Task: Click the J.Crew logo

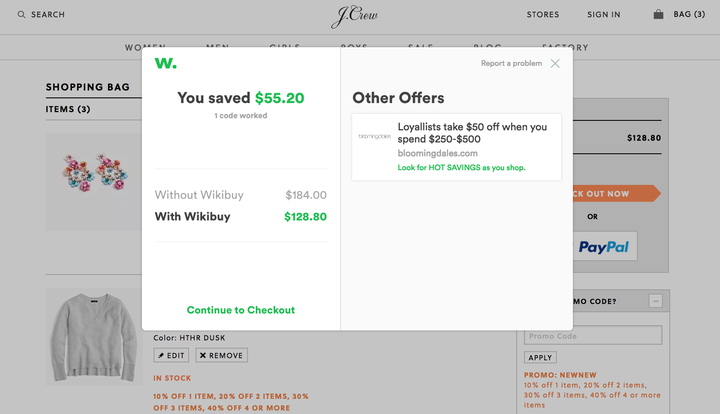Action: 354,17
